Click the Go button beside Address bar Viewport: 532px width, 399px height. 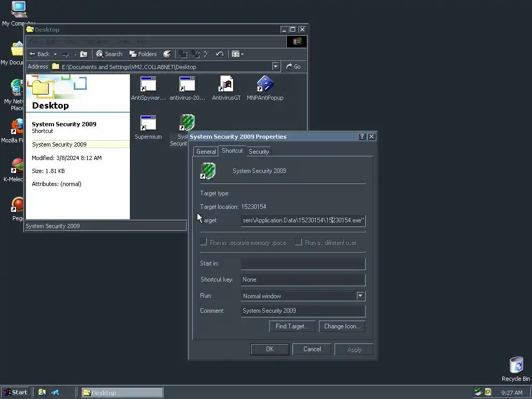[x=294, y=66]
